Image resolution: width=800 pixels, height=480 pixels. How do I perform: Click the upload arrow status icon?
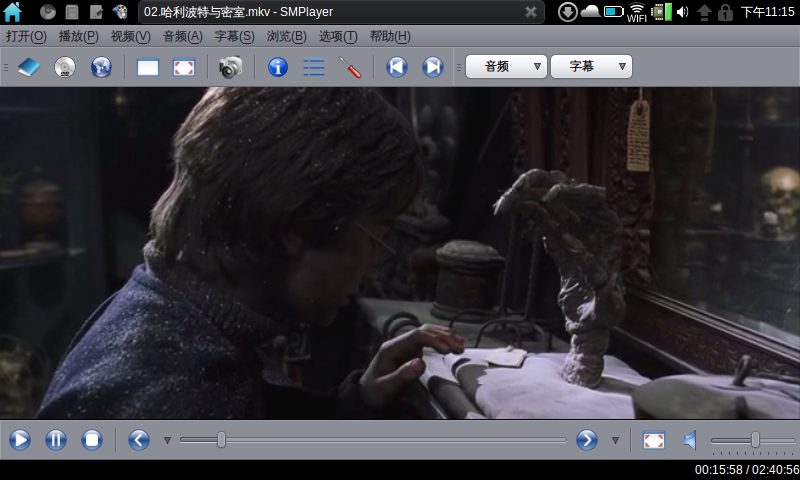click(704, 12)
